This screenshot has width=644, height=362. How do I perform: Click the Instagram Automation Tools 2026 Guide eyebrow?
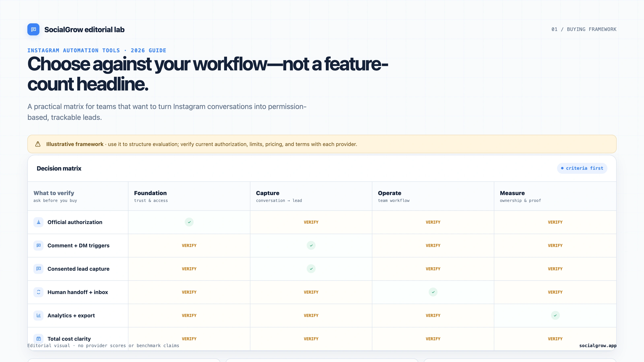(x=97, y=50)
